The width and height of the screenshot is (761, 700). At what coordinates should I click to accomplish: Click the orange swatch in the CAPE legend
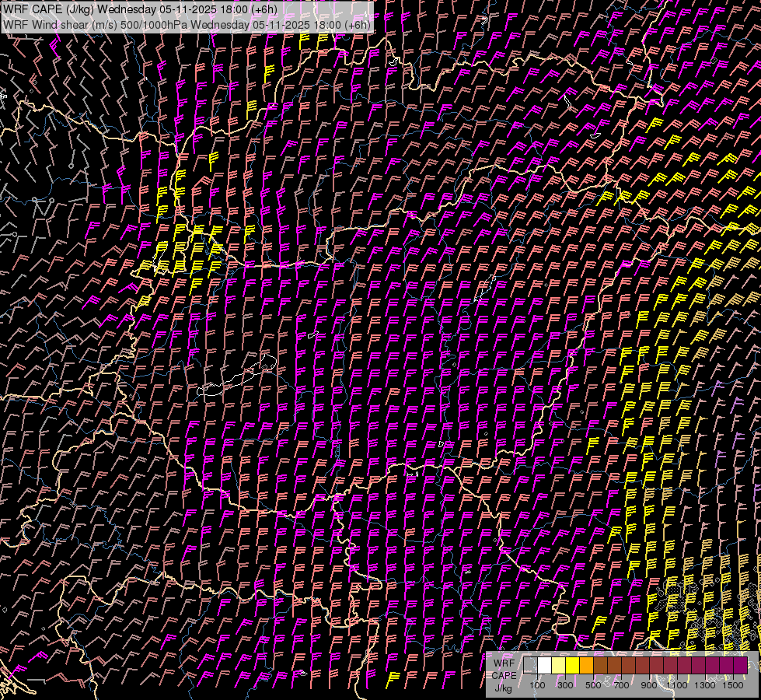(587, 666)
